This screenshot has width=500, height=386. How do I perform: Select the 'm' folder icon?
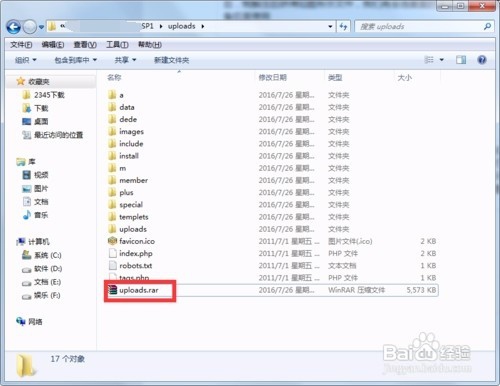point(112,168)
